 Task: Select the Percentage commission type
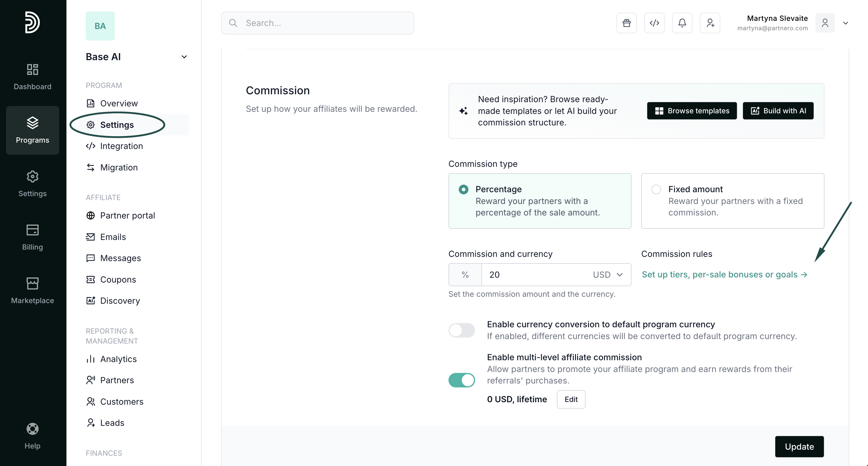(x=463, y=189)
